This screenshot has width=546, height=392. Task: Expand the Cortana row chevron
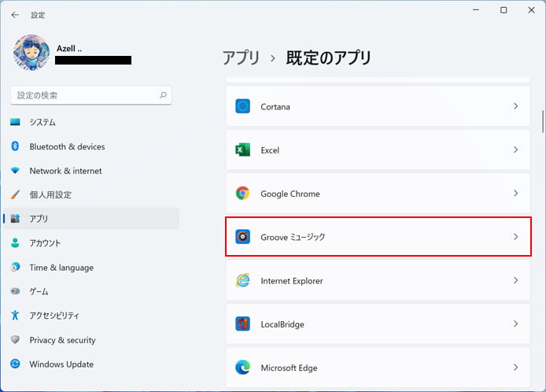point(515,106)
